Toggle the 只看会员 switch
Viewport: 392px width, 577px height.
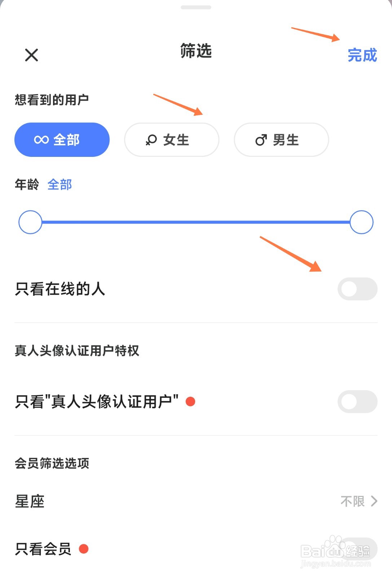[357, 549]
